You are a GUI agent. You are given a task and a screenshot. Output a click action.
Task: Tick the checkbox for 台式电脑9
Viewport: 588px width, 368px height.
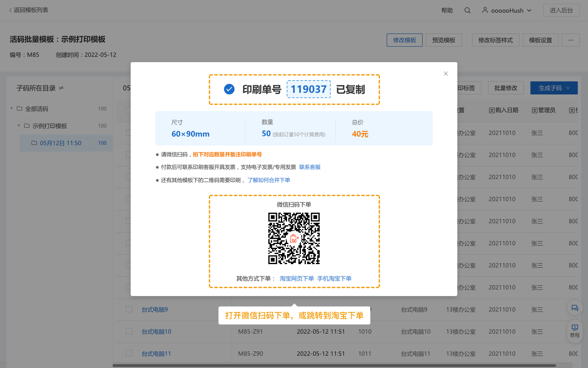[129, 309]
